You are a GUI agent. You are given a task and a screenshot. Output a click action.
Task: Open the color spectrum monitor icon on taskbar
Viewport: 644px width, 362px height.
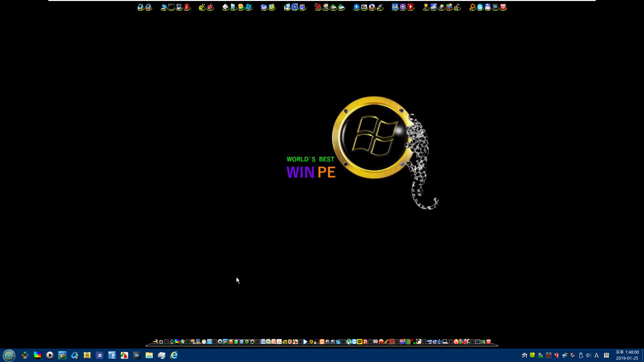click(38, 355)
